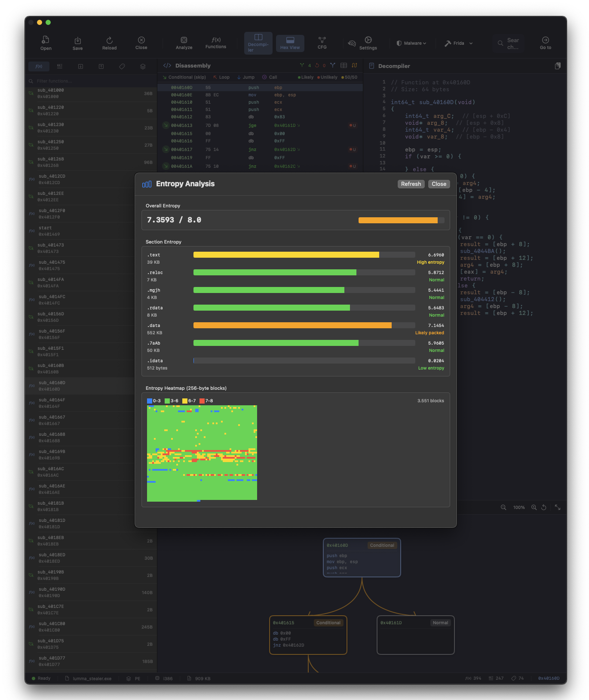Expand the Malware dropdown
Image resolution: width=589 pixels, height=700 pixels.
(x=411, y=43)
